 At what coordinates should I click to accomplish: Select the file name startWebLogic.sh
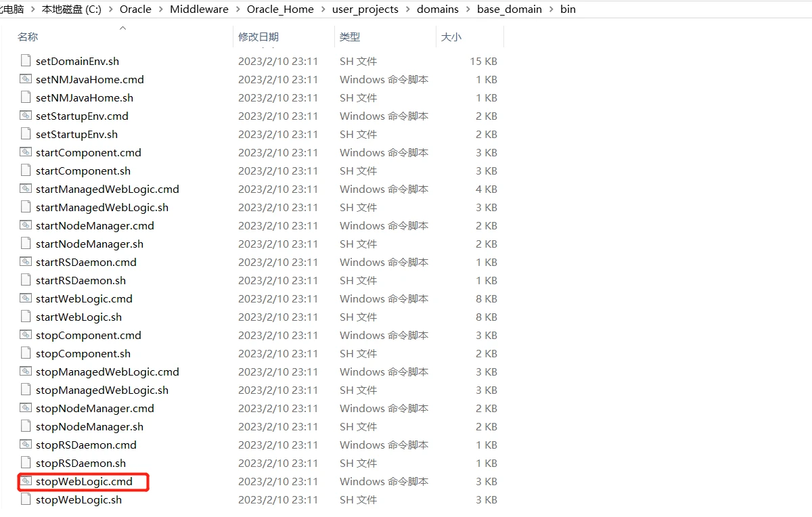78,317
